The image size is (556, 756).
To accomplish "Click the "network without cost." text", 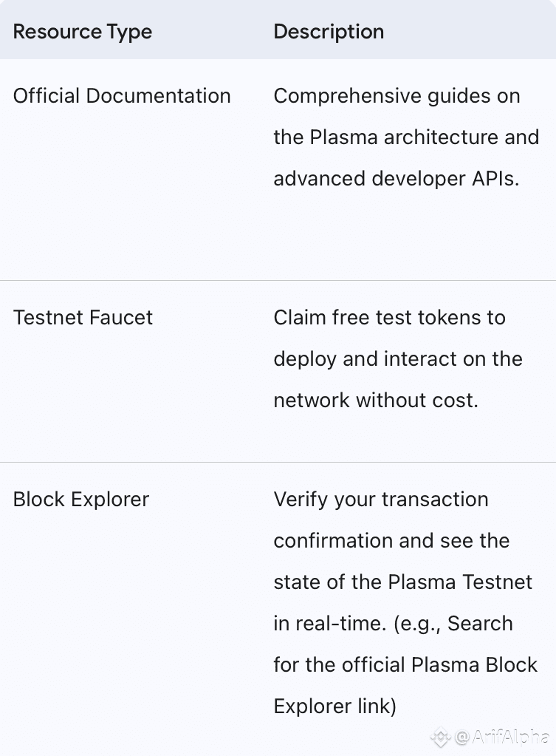I will [x=376, y=401].
